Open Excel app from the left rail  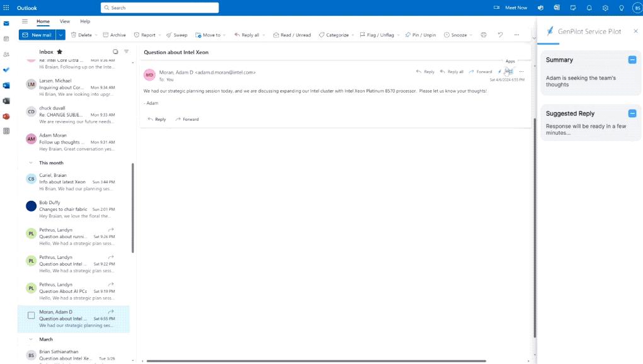[6, 101]
